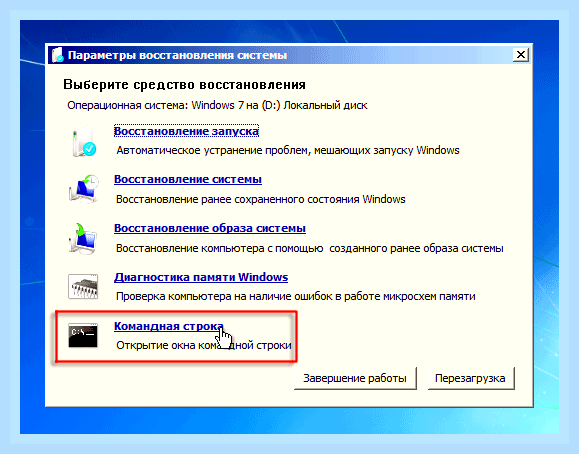This screenshot has width=579, height=454.
Task: Click the Операционная система: Windows 7 text
Action: coord(217,105)
